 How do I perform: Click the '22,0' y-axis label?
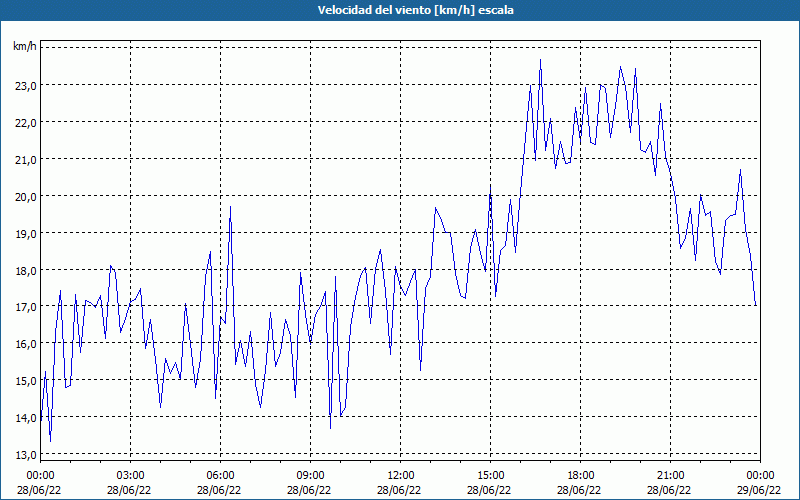(26, 122)
